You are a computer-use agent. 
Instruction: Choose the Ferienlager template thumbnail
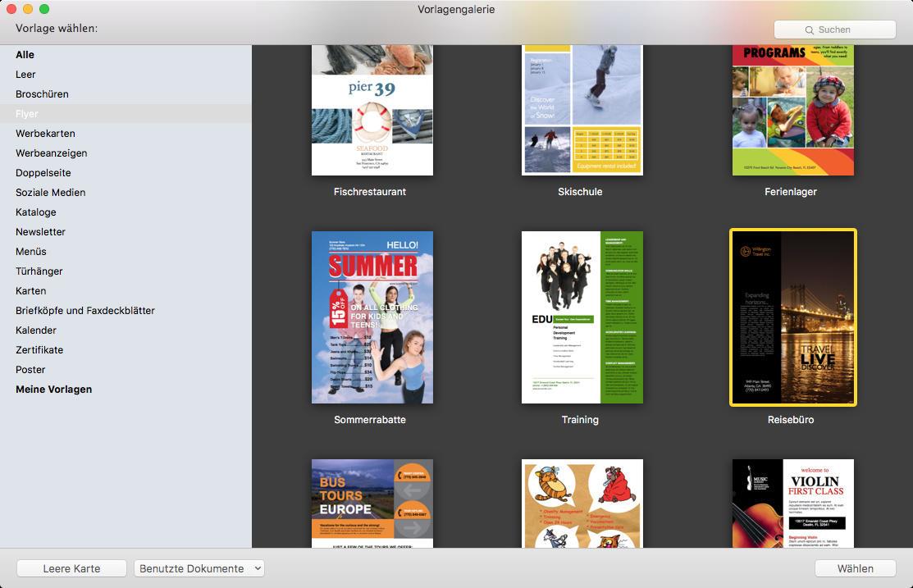[793, 110]
